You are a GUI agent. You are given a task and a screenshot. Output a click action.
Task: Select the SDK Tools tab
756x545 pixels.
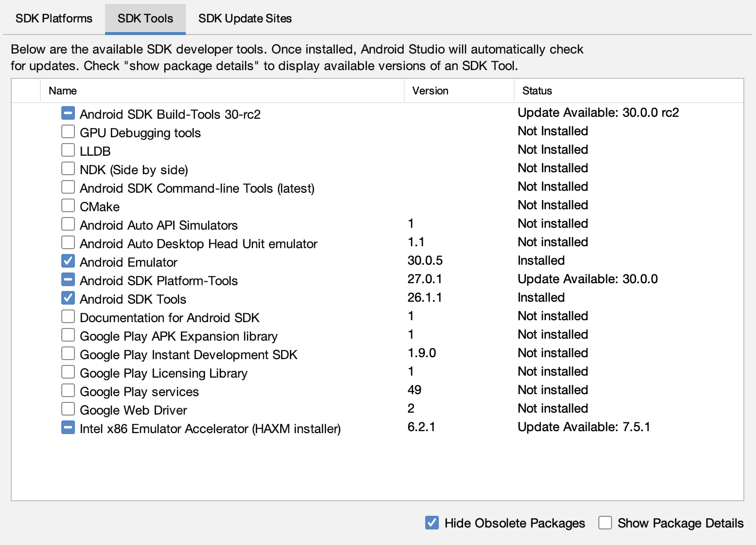[145, 18]
